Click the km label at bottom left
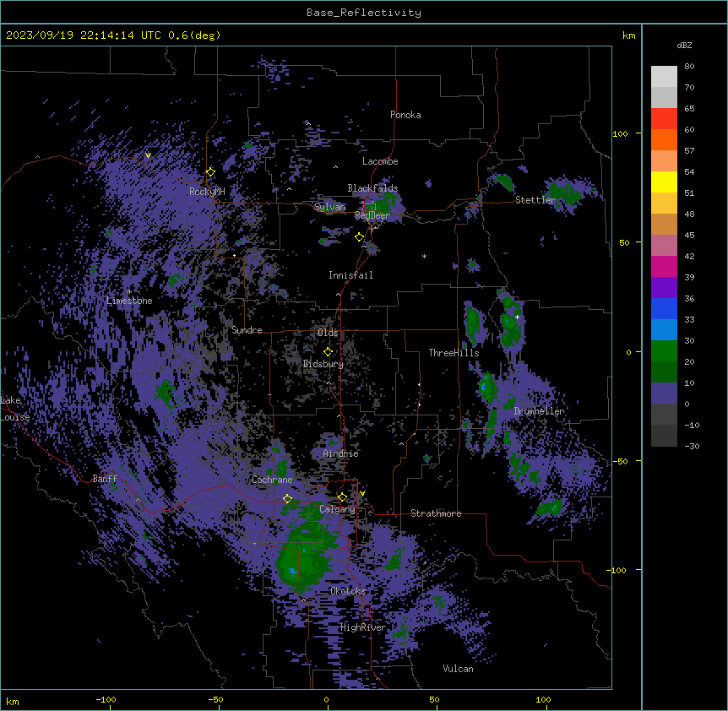728x711 pixels. [13, 701]
